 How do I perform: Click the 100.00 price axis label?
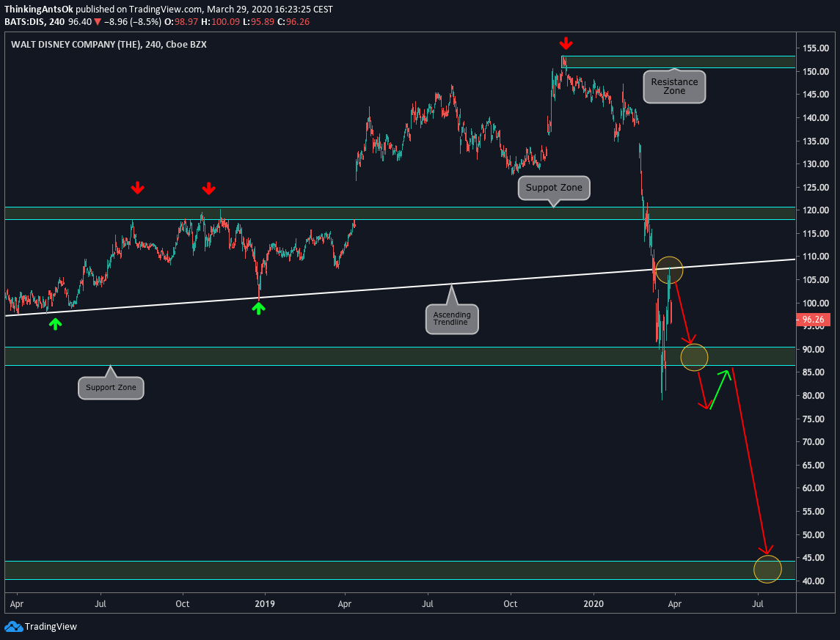pyautogui.click(x=815, y=303)
